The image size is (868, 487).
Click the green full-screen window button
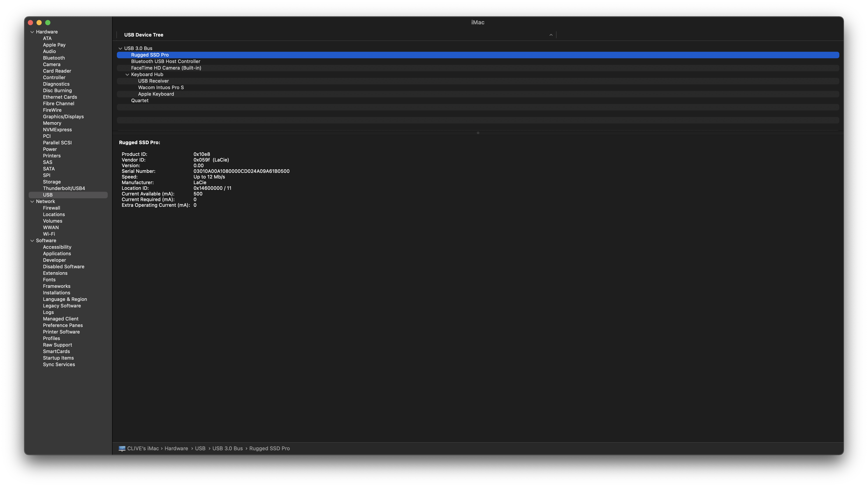point(48,23)
